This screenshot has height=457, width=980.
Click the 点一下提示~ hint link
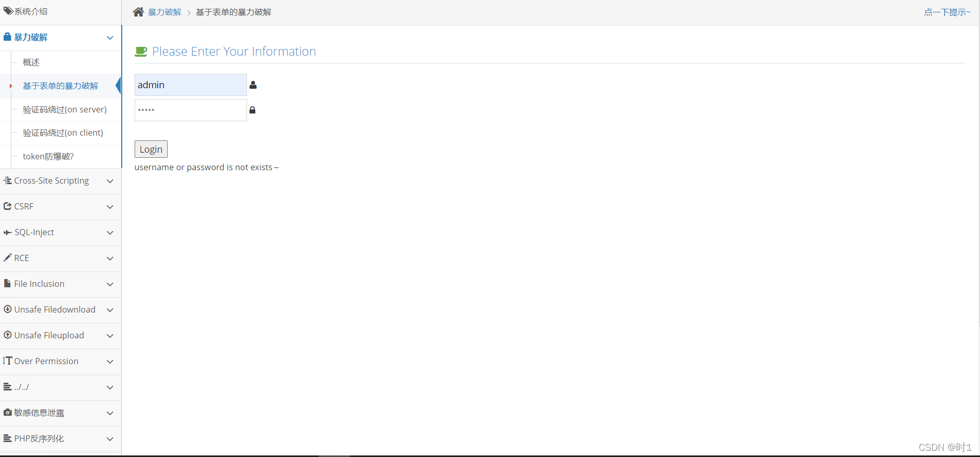click(947, 12)
